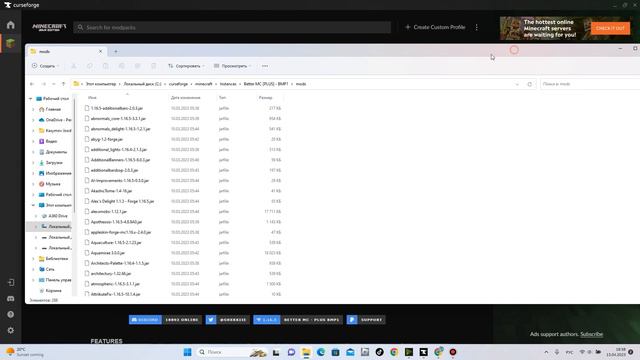Go up one folder level in Explorer
The width and height of the screenshot is (640, 360).
(63, 84)
